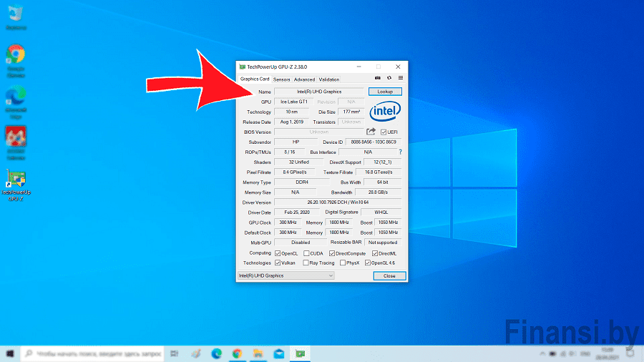
Task: Click the Technology value 10 nm
Action: point(292,112)
